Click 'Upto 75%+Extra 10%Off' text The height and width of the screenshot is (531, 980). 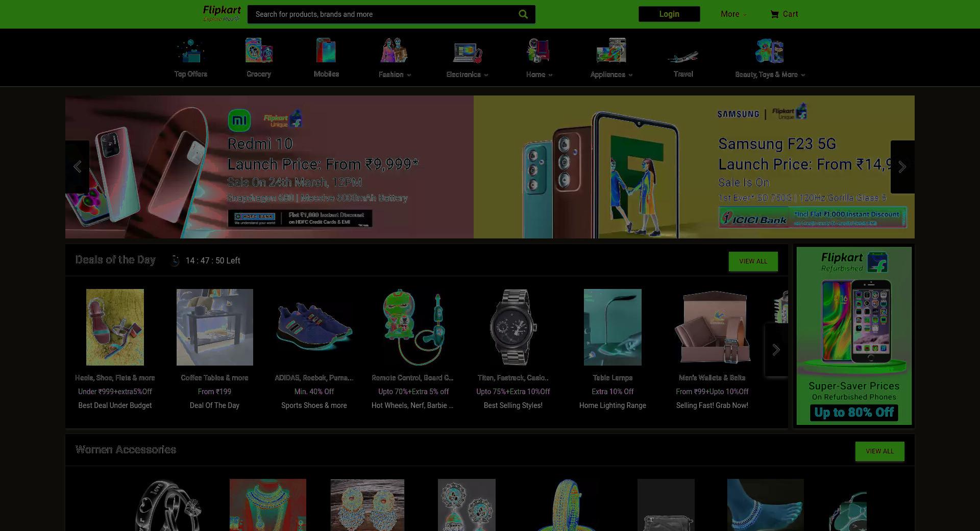pyautogui.click(x=513, y=392)
